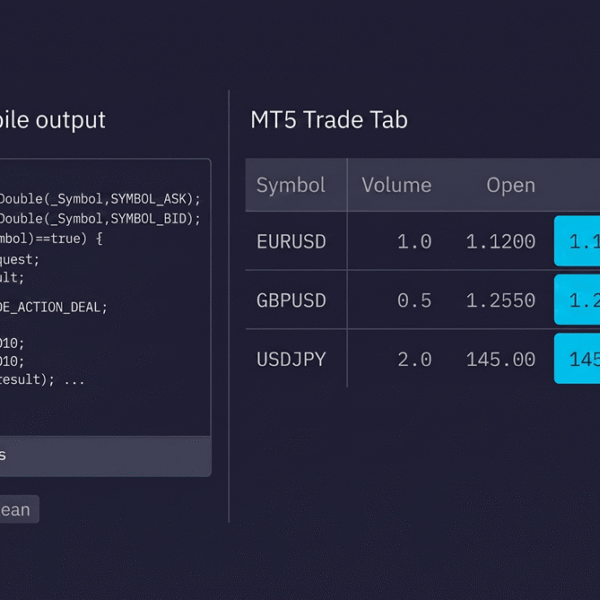This screenshot has height=600, width=600.
Task: Click the result); ... code line
Action: pos(42,380)
